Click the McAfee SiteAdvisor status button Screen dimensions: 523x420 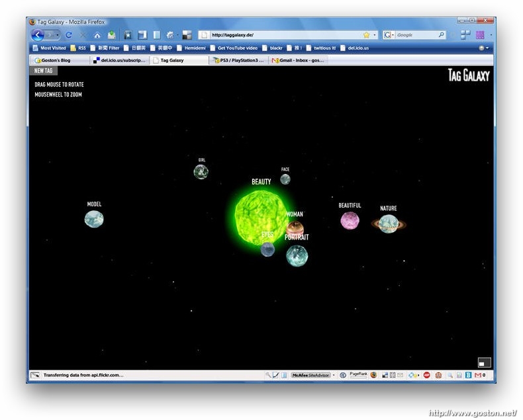pyautogui.click(x=310, y=375)
